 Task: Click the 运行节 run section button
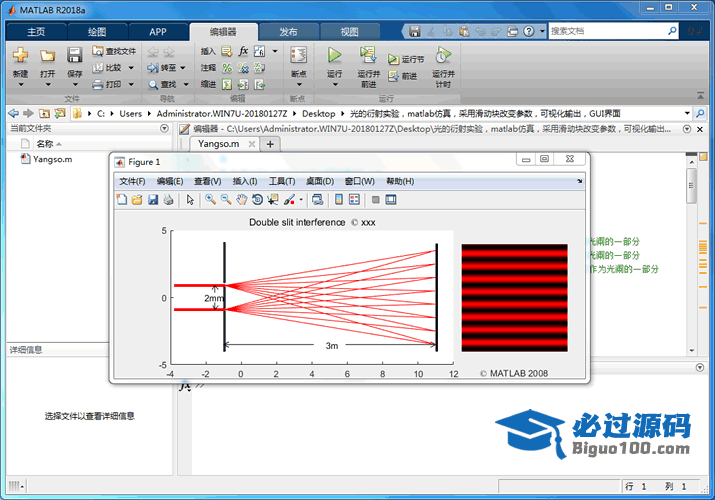pyautogui.click(x=406, y=59)
